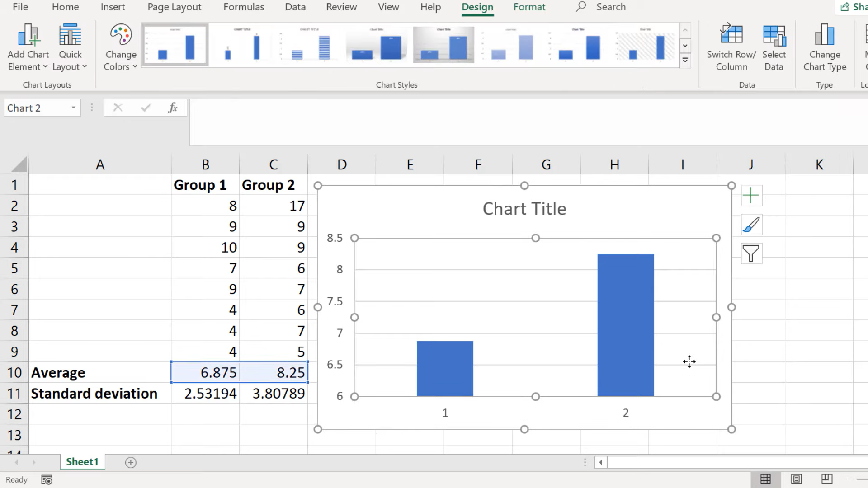Expand the Name Box dropdown arrow
868x488 pixels.
pyautogui.click(x=73, y=108)
